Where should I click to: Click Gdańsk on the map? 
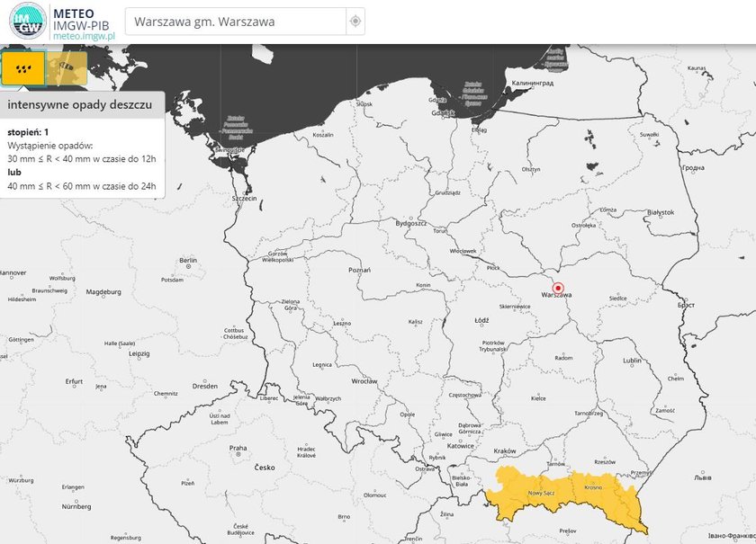443,113
